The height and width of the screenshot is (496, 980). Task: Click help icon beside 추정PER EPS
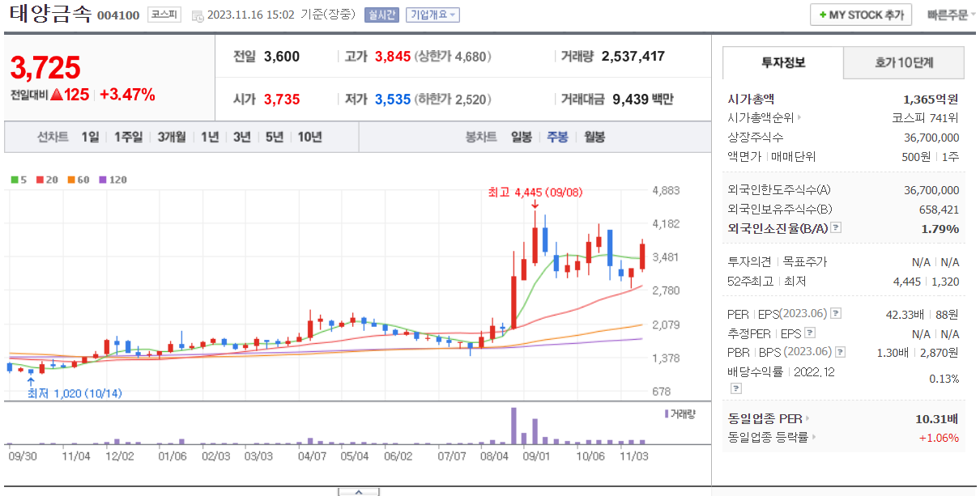point(810,333)
